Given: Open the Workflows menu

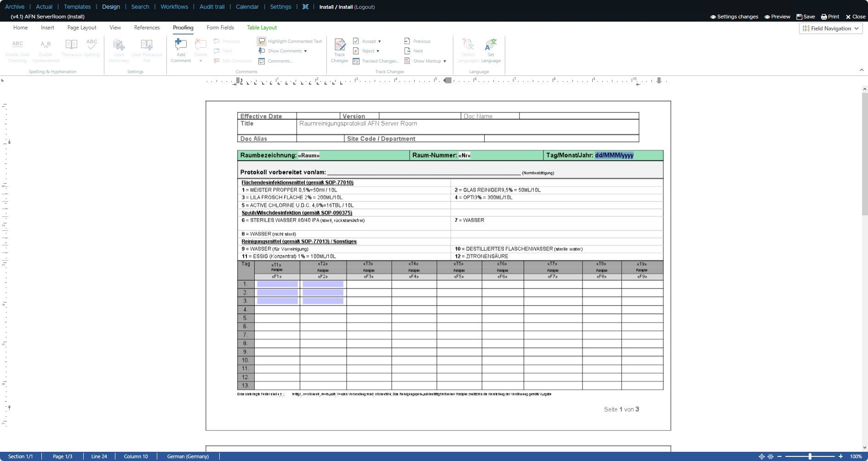Looking at the screenshot, I should [x=174, y=7].
